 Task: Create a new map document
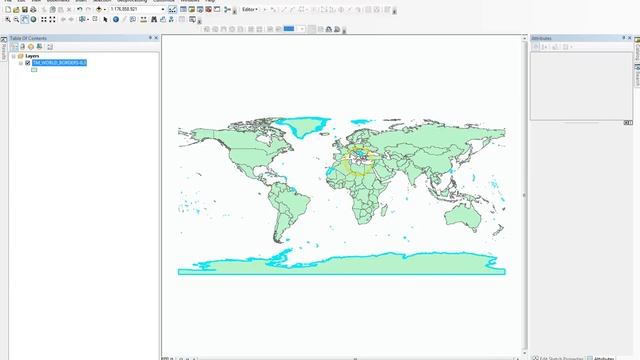(8, 9)
